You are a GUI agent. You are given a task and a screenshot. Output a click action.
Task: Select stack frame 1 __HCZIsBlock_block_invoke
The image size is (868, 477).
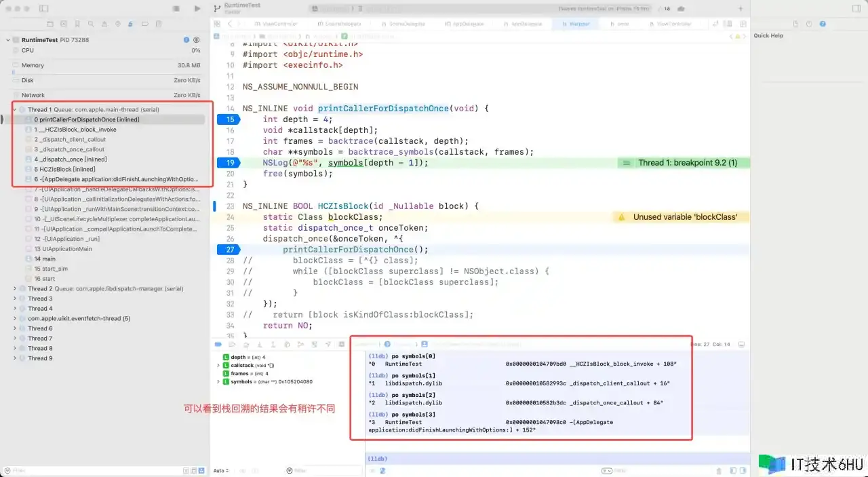point(77,130)
